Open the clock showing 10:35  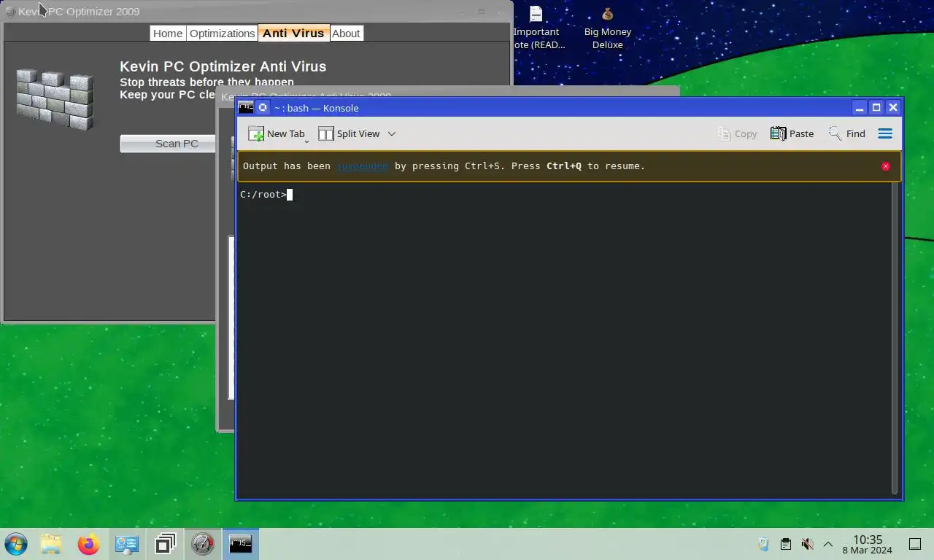coord(868,544)
